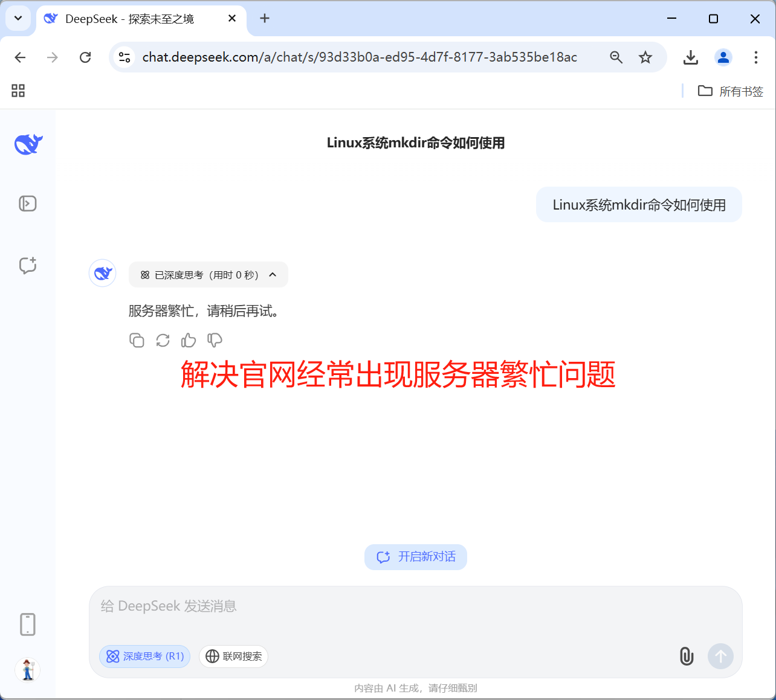Open the sidebar panel toggle icon
The height and width of the screenshot is (700, 776).
[x=28, y=204]
